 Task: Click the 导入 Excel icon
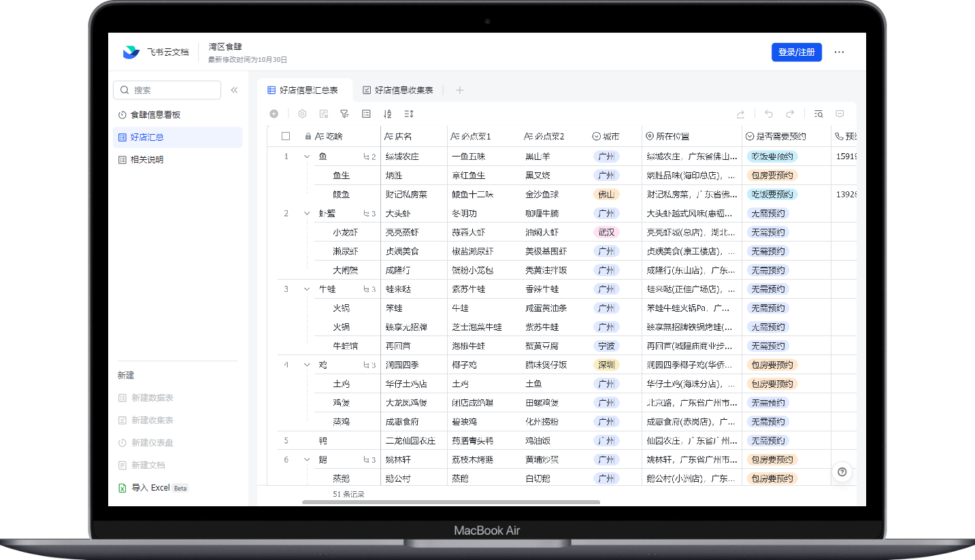(122, 488)
